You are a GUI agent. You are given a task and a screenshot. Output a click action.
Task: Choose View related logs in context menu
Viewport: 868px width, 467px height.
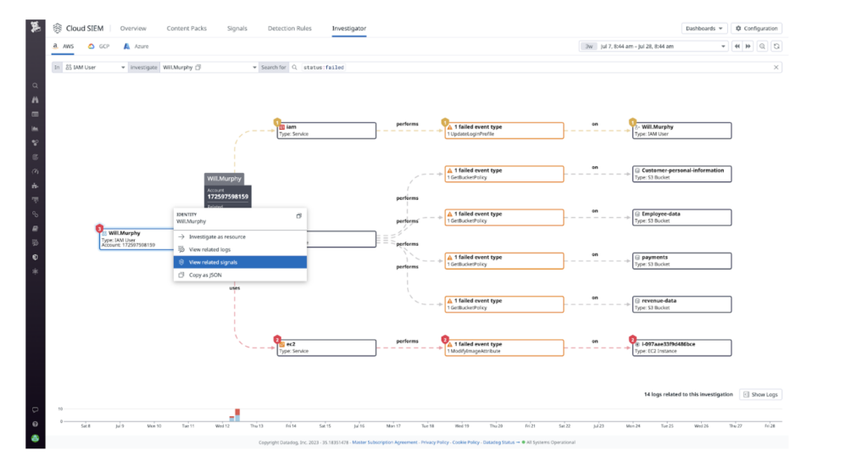[x=240, y=249]
